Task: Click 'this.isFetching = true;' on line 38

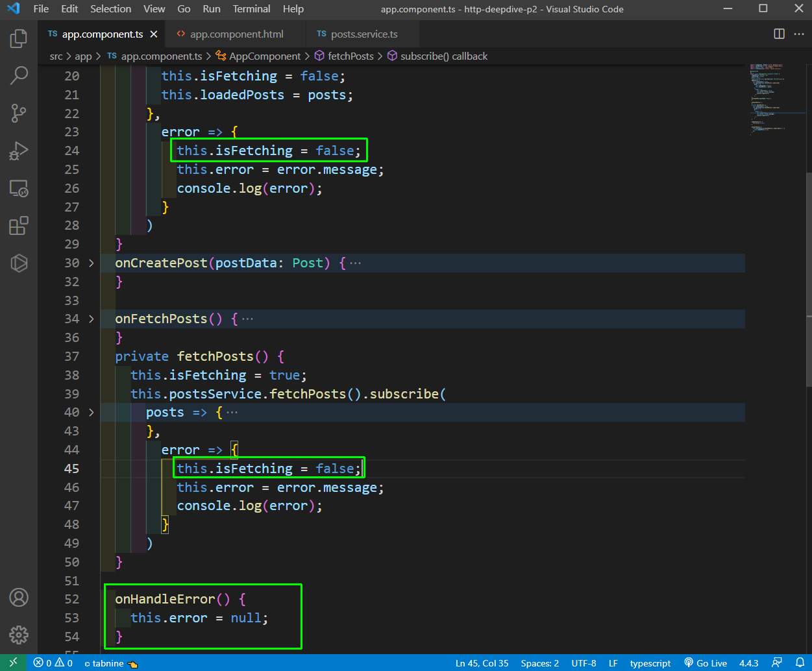Action: pyautogui.click(x=219, y=375)
